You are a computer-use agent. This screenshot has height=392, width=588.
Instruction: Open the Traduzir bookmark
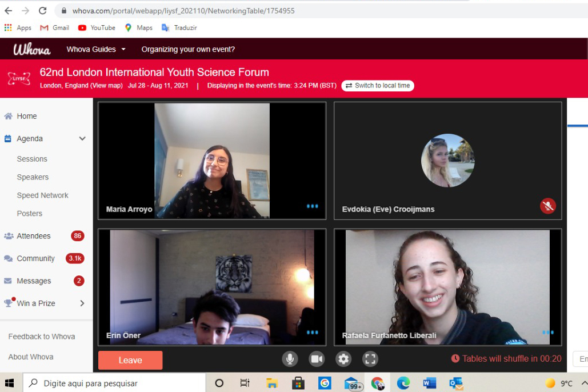[x=179, y=28]
